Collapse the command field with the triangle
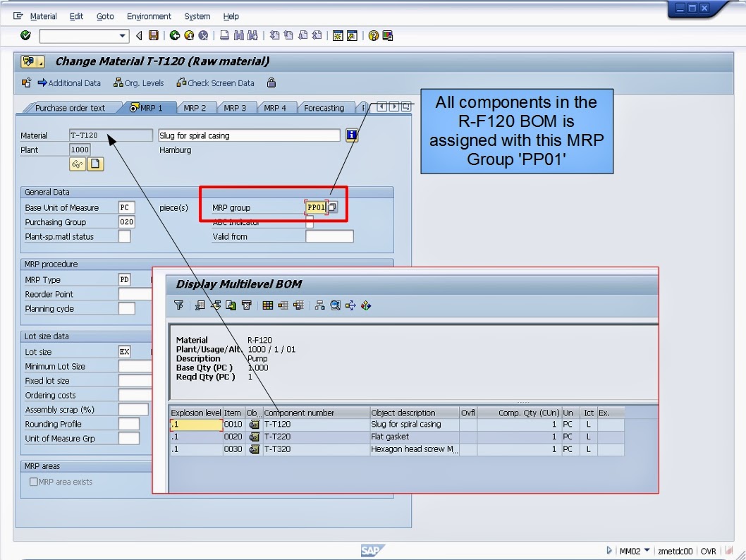The height and width of the screenshot is (560, 746). [x=139, y=36]
